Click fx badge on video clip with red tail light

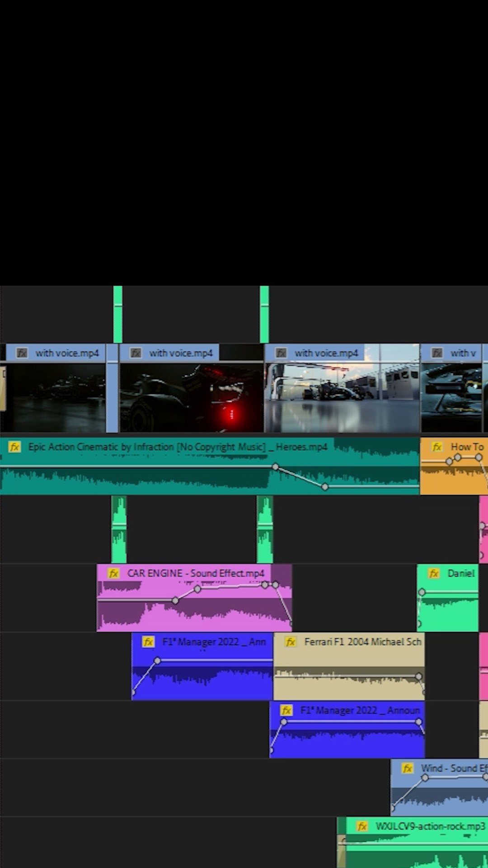[x=136, y=353]
